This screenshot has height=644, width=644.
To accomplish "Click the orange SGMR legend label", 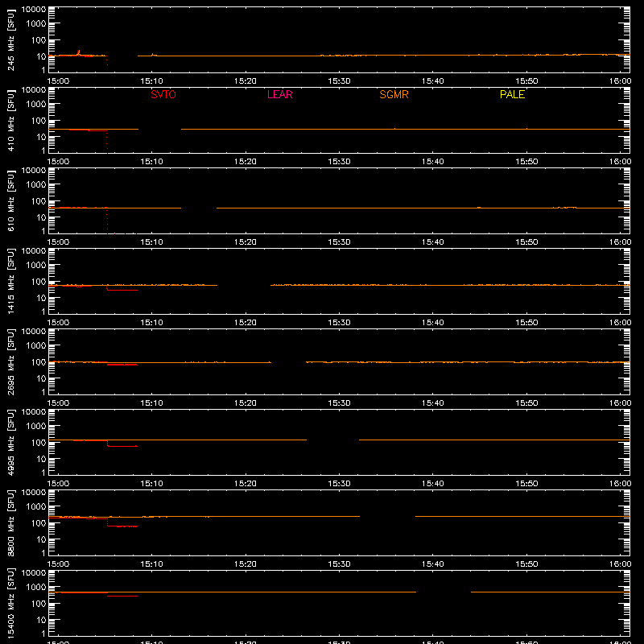I will click(394, 94).
